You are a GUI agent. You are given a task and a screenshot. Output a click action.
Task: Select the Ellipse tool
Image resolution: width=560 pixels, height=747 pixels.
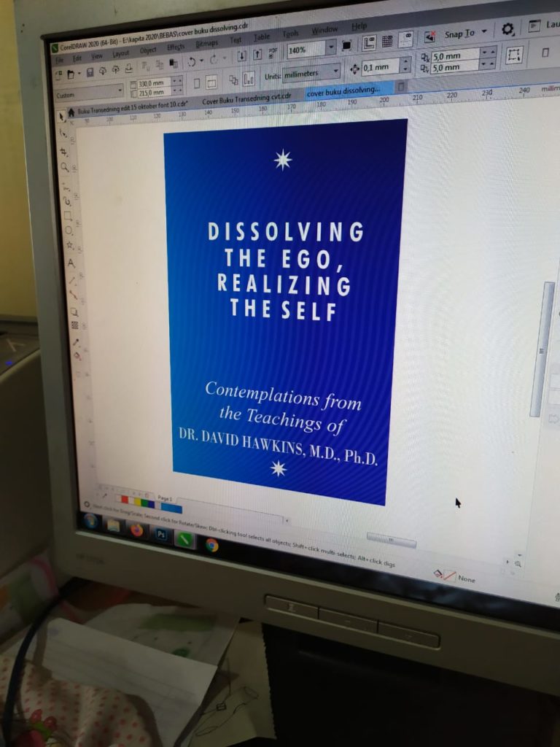[x=69, y=230]
